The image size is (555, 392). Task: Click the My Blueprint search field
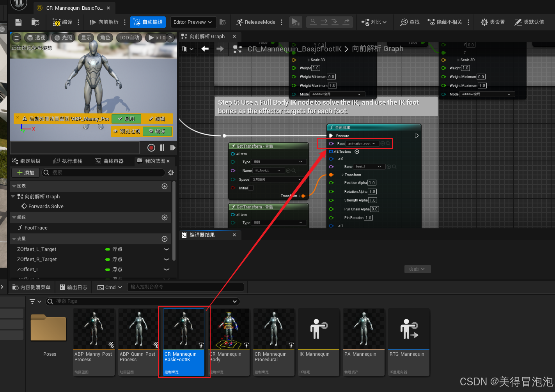coord(103,173)
